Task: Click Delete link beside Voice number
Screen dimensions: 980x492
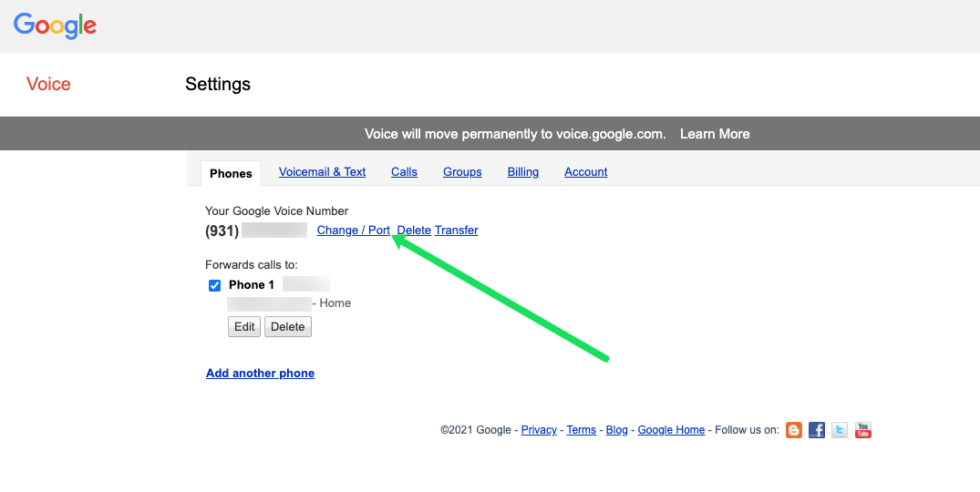Action: pos(414,231)
